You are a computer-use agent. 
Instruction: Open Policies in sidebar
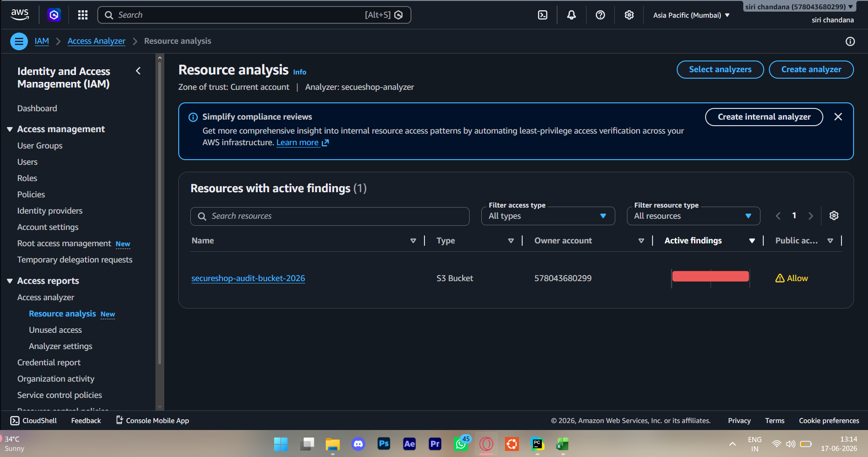[31, 195]
